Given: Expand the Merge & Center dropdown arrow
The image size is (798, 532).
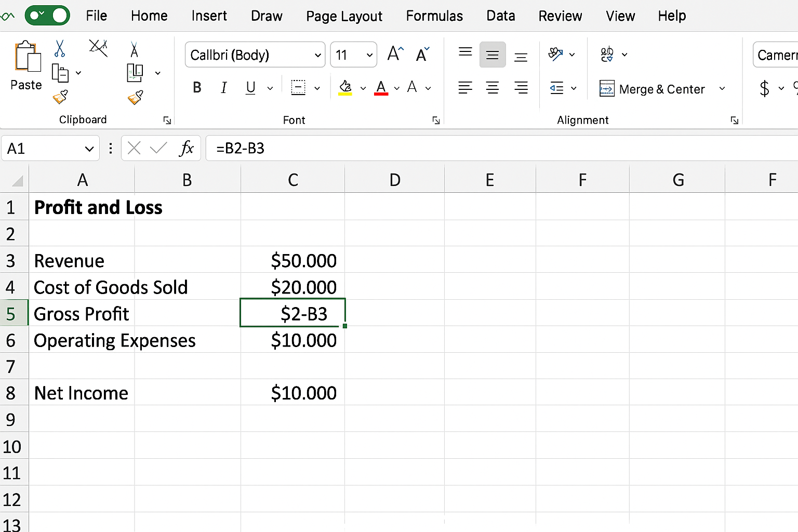Looking at the screenshot, I should [722, 88].
